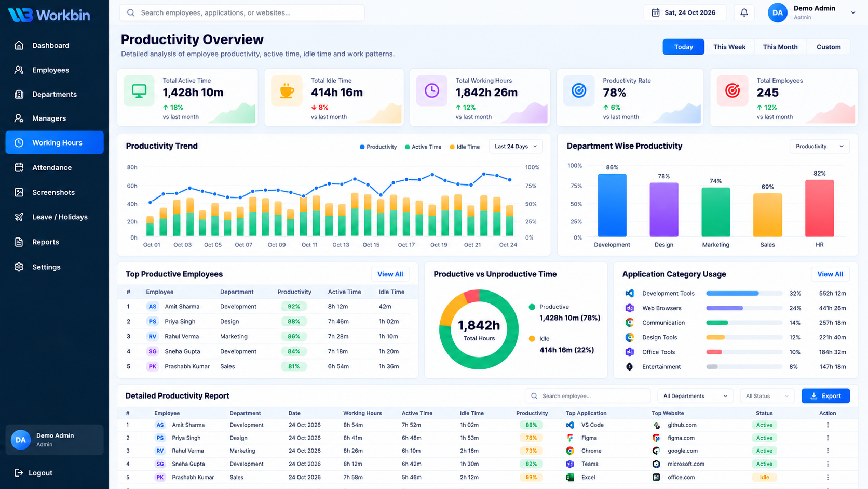Open the action menu for Prashabh Kumar's report row
Image resolution: width=868 pixels, height=489 pixels.
point(828,477)
